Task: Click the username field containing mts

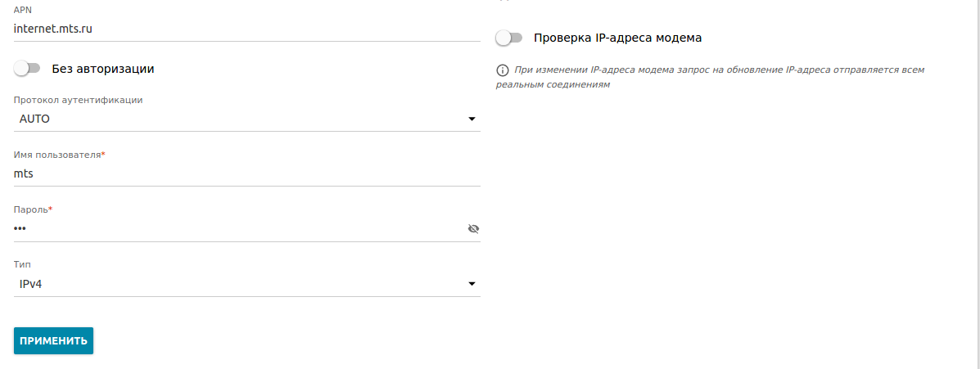Action: coord(246,173)
